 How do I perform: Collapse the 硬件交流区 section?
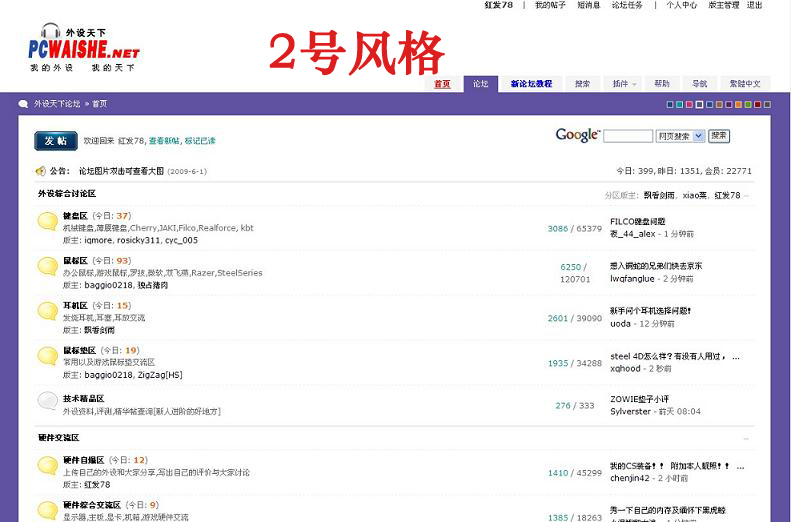[746, 439]
